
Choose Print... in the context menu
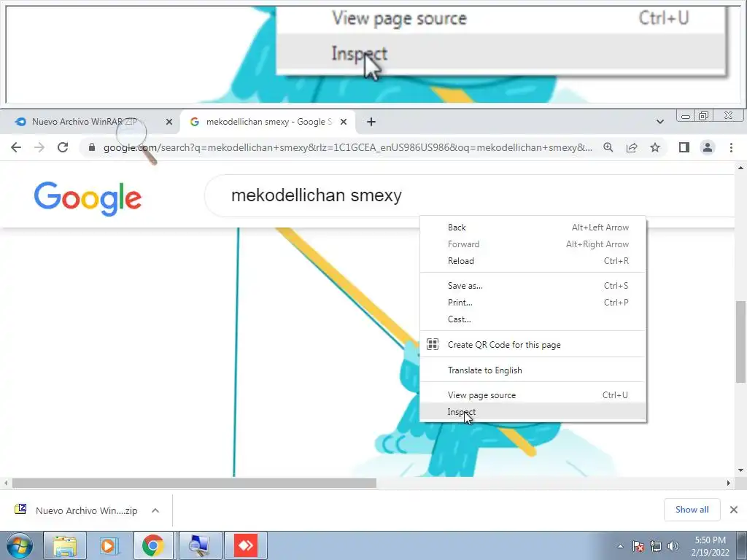pyautogui.click(x=533, y=303)
